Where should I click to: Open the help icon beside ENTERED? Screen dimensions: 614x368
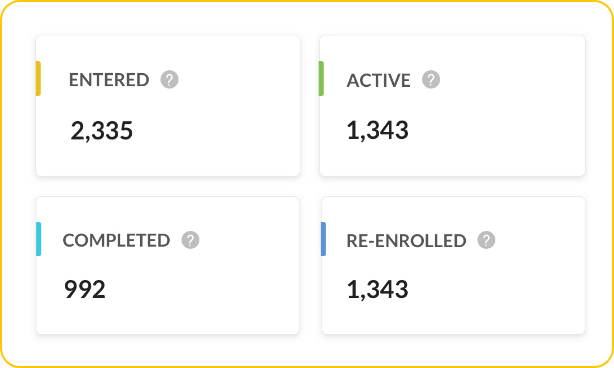170,79
